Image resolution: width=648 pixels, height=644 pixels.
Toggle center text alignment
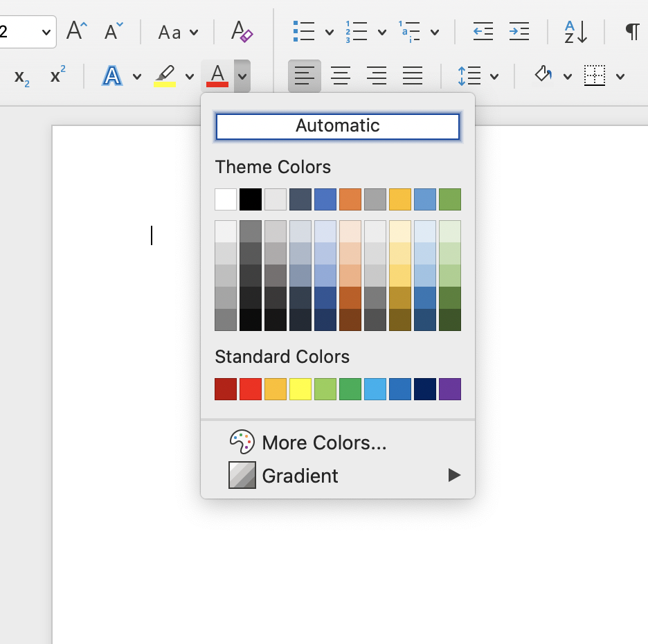tap(341, 75)
